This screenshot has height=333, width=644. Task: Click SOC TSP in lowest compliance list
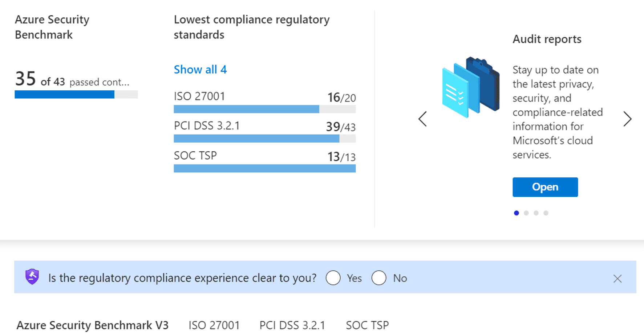195,155
